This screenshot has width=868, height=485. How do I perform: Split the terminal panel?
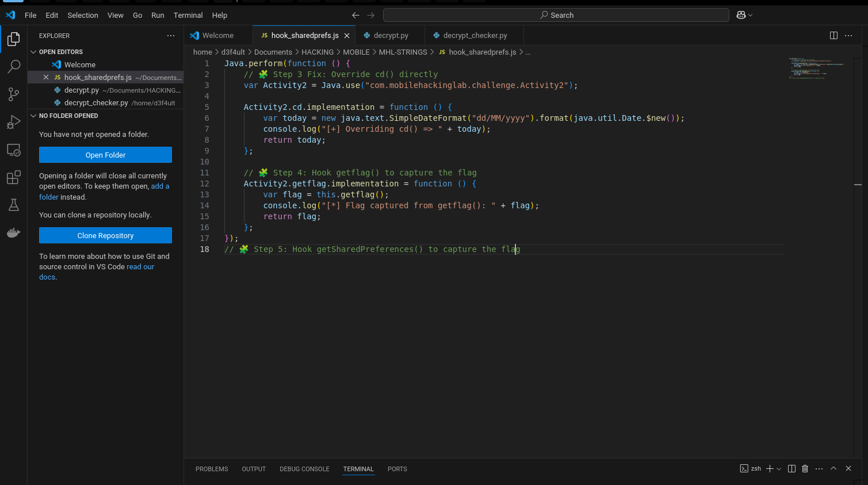coord(791,469)
